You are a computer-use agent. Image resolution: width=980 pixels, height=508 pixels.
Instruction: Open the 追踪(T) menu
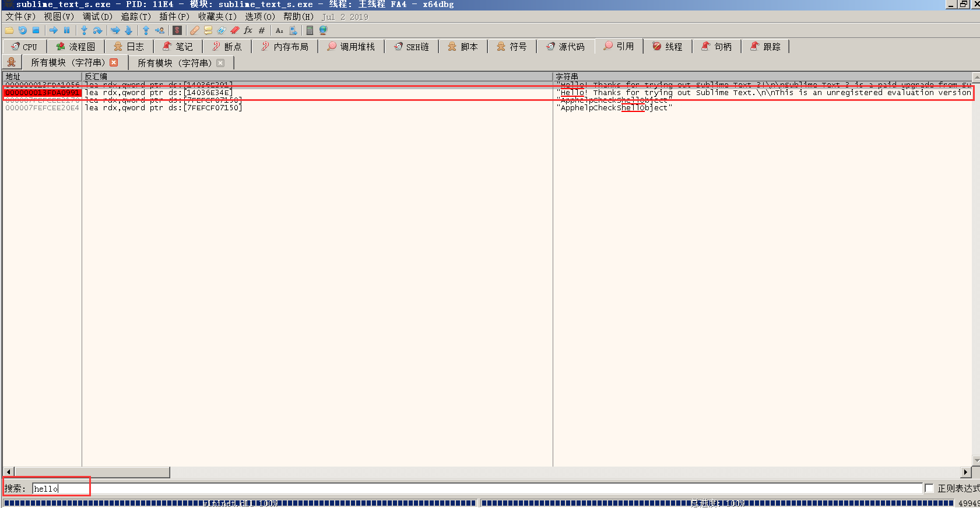[136, 17]
